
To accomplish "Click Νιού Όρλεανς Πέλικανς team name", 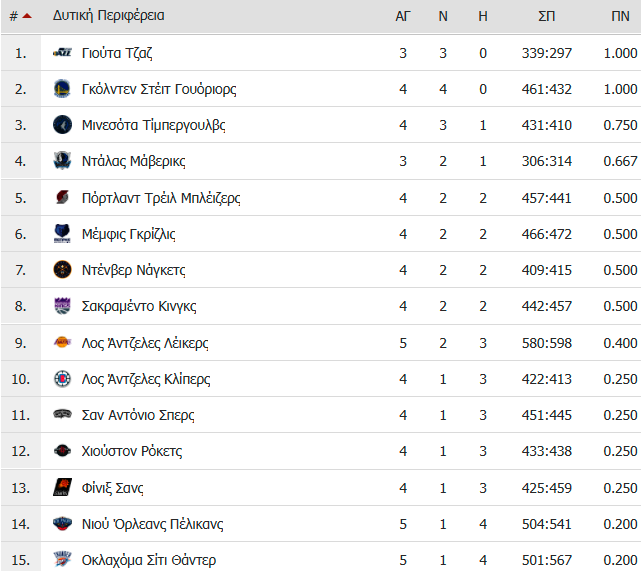I will tap(152, 524).
